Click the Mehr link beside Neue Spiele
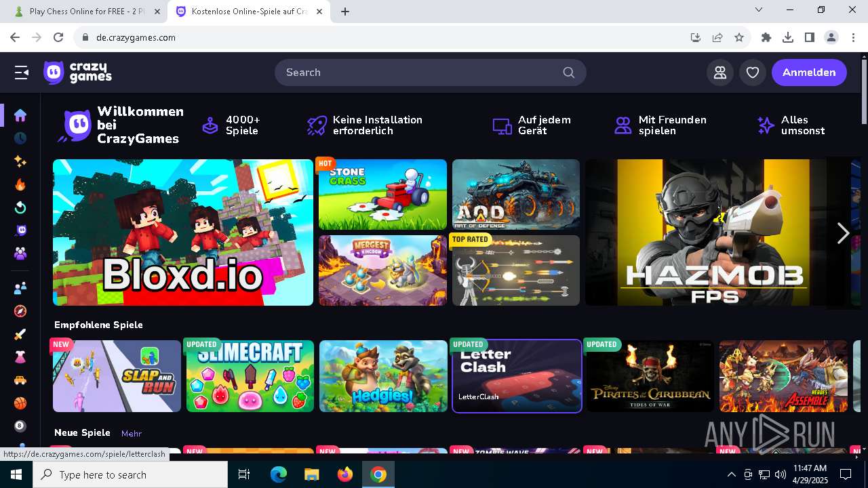This screenshot has width=868, height=488. click(x=132, y=433)
